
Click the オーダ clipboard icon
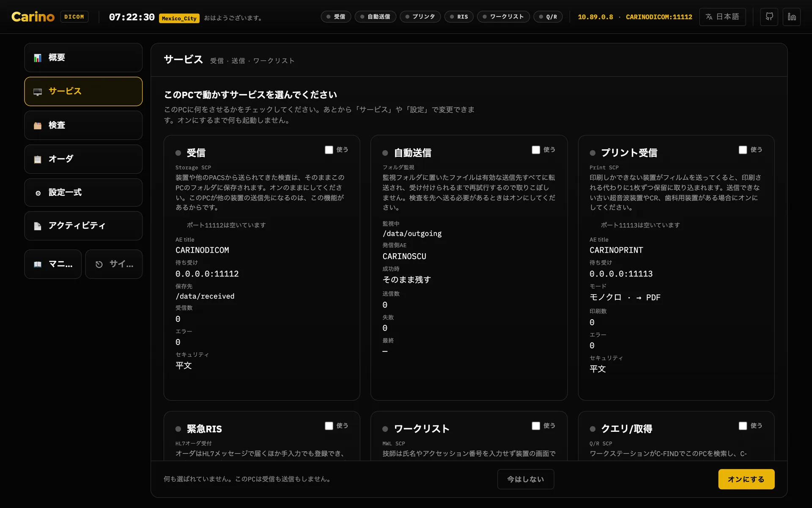pyautogui.click(x=38, y=159)
